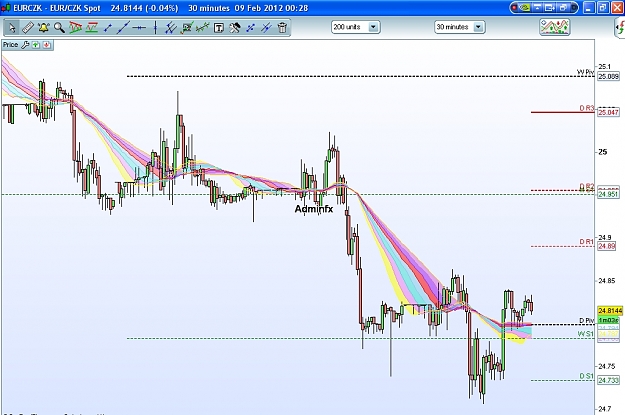Select the parallel channel lines tool
625x415 pixels.
171,28
